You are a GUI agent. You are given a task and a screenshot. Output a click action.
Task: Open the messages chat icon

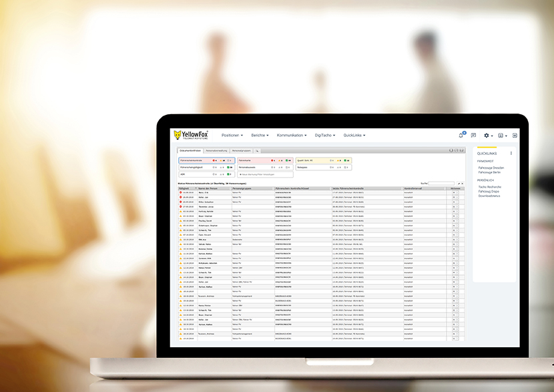pos(473,136)
